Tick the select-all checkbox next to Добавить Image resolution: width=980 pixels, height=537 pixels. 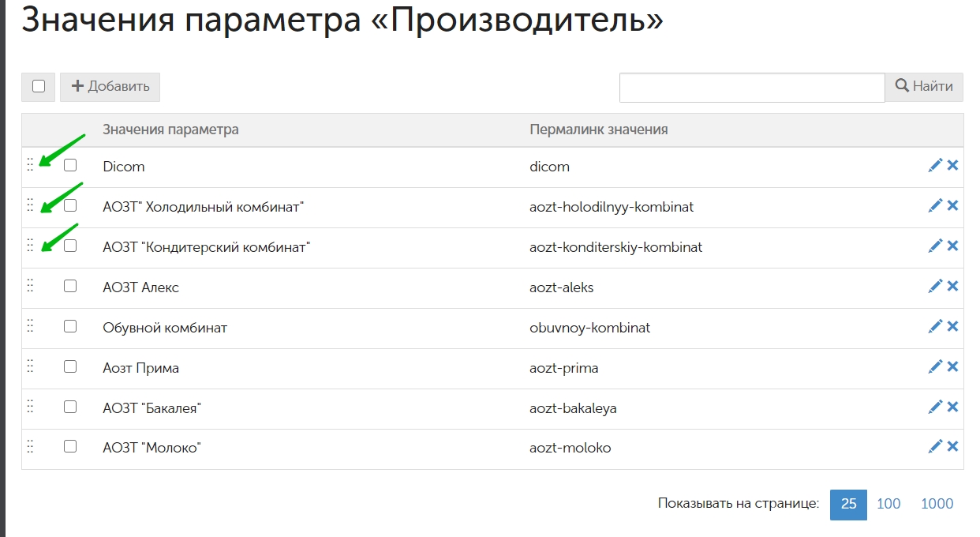[x=39, y=87]
